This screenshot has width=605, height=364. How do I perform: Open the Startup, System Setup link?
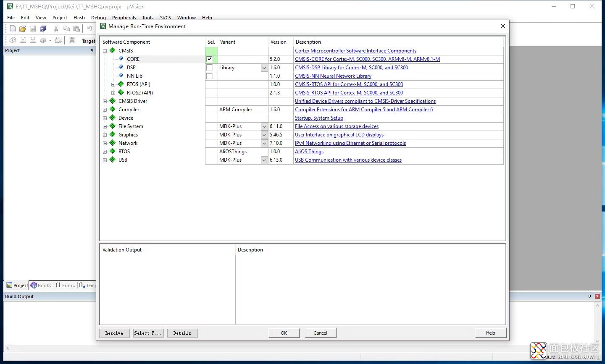click(x=319, y=118)
